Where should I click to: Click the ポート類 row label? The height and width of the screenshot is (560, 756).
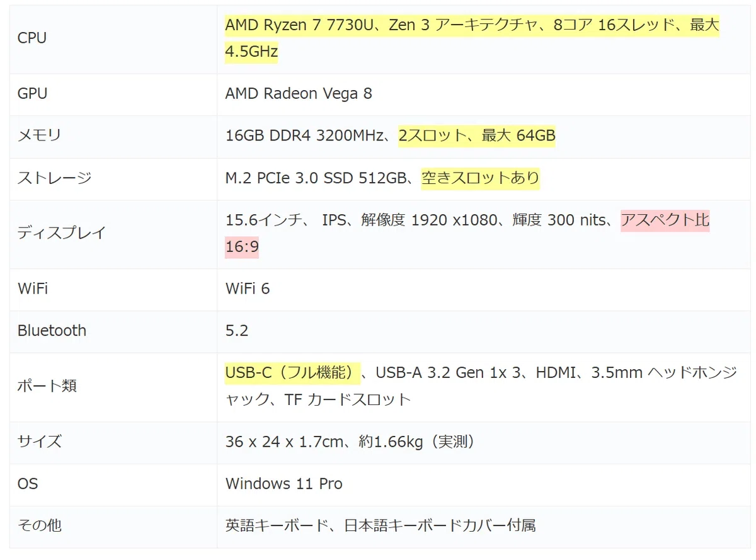click(47, 386)
